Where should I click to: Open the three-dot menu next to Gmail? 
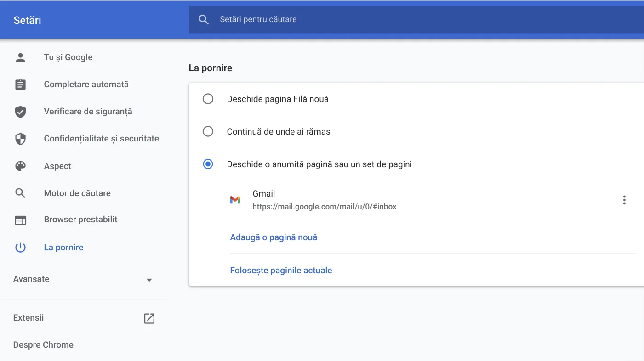(x=624, y=200)
